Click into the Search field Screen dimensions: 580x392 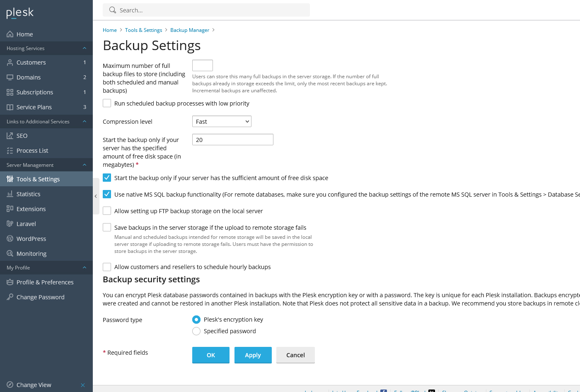click(206, 10)
